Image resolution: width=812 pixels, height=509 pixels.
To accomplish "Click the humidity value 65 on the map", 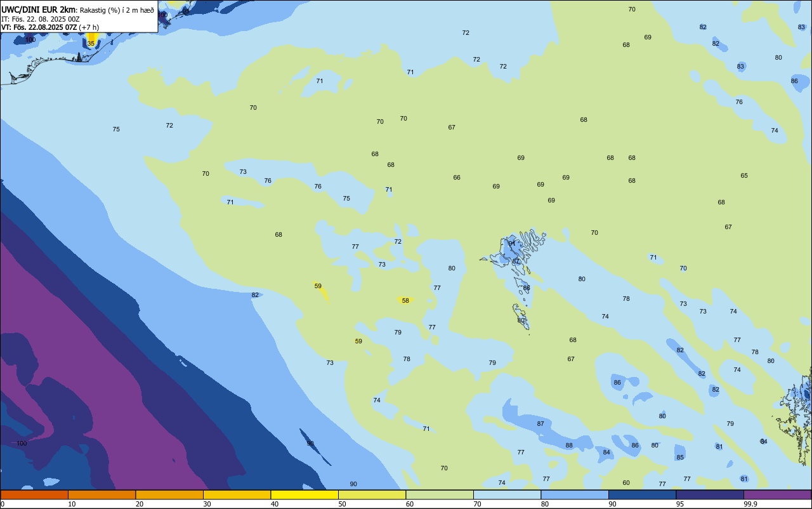I will [x=744, y=176].
